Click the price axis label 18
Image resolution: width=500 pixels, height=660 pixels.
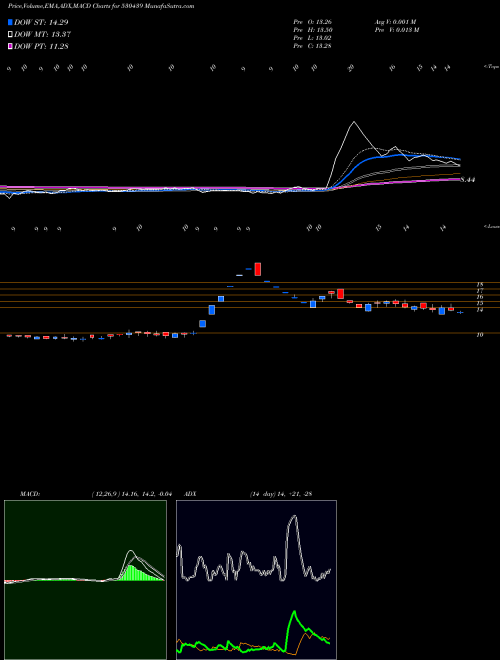(480, 285)
